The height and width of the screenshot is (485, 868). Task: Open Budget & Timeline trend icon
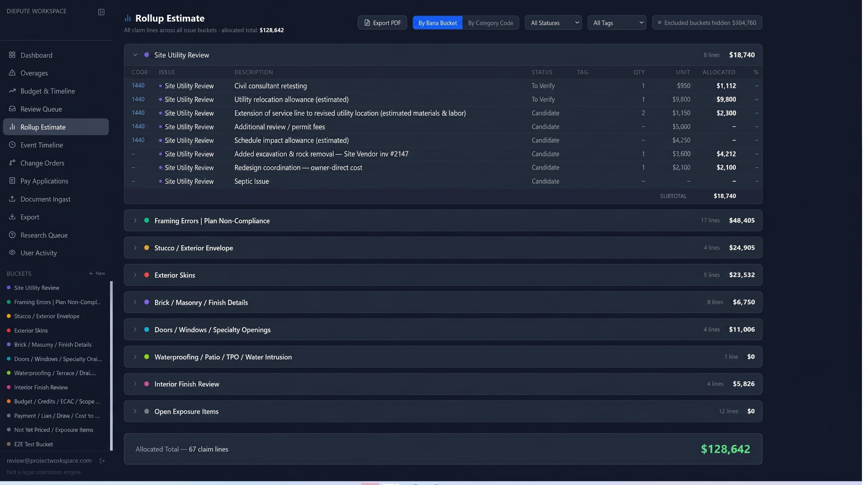pyautogui.click(x=12, y=91)
